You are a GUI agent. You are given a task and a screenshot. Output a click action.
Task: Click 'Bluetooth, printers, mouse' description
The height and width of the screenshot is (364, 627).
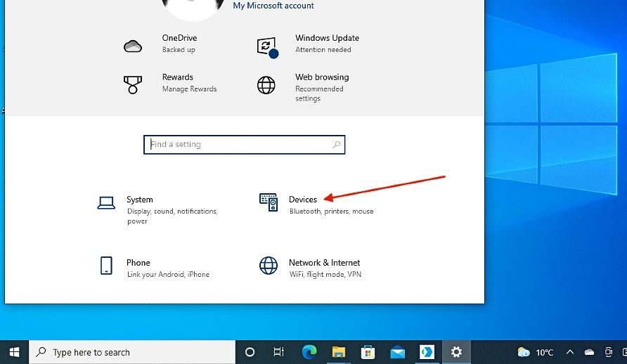pos(332,211)
